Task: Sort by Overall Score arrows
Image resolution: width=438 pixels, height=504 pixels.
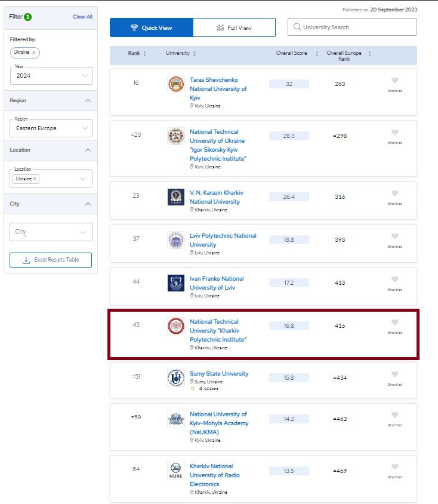Action: (x=317, y=54)
